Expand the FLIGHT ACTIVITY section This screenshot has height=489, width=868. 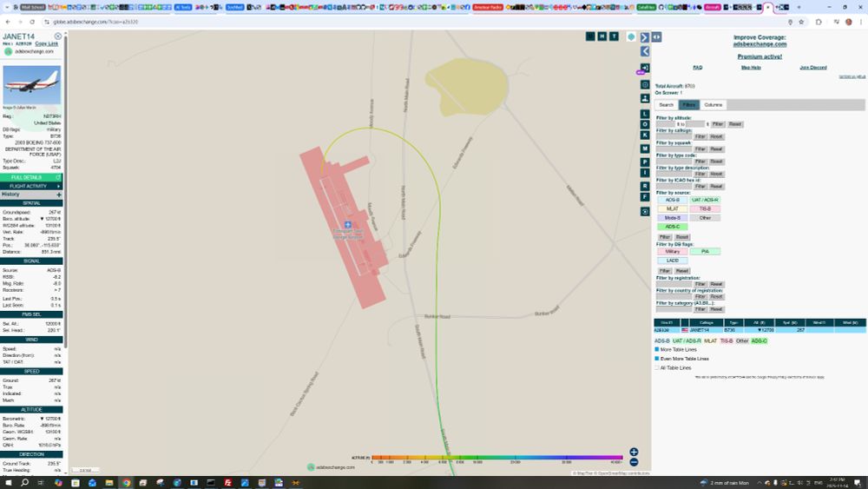pos(31,186)
